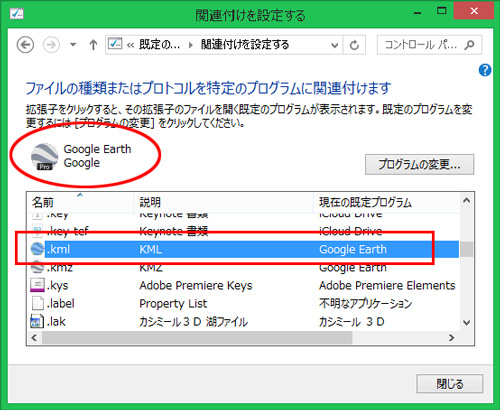Select the .kmz row

(x=243, y=267)
